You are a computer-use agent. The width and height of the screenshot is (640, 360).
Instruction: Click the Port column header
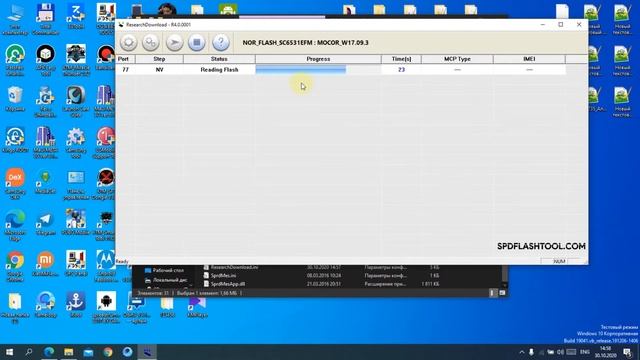(x=125, y=59)
